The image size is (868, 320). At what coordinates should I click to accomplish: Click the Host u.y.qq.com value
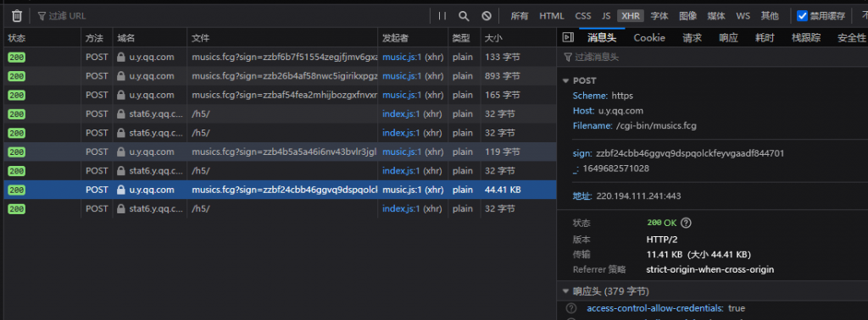point(620,111)
